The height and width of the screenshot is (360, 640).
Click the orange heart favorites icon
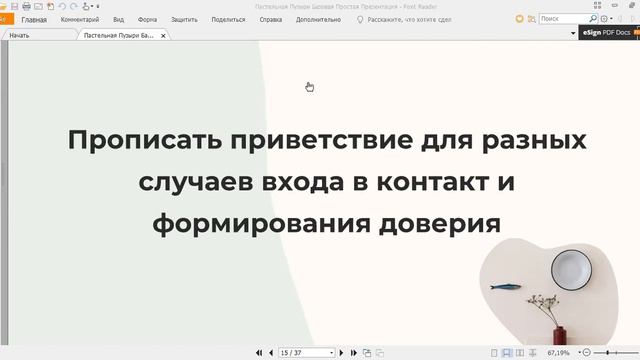click(x=519, y=19)
